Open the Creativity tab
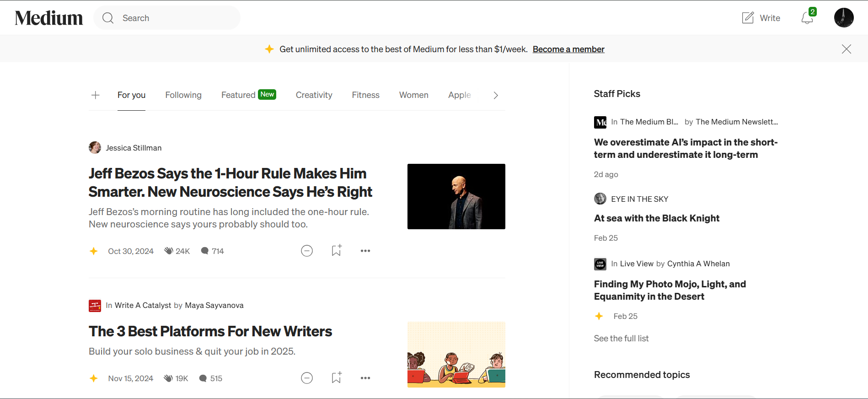The height and width of the screenshot is (399, 868). [314, 95]
